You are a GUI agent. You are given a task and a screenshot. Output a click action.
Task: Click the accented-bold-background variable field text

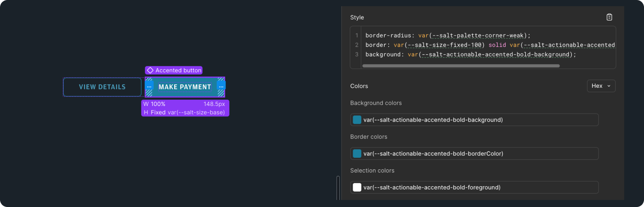pos(433,120)
